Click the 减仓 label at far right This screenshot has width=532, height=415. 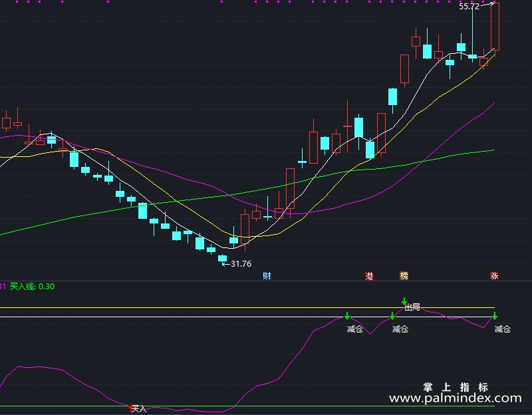503,329
